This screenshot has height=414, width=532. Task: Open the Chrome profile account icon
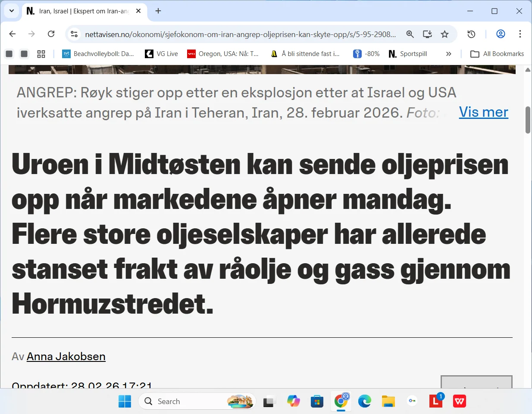click(x=501, y=34)
